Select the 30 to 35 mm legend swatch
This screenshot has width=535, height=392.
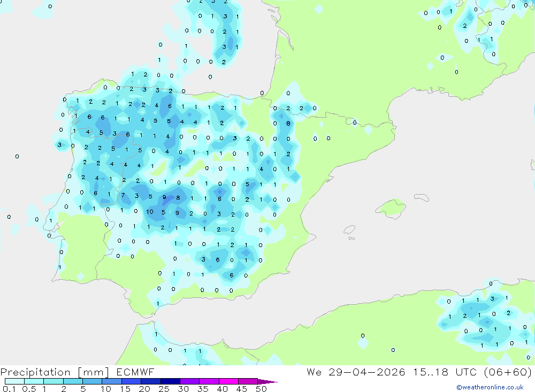189,381
